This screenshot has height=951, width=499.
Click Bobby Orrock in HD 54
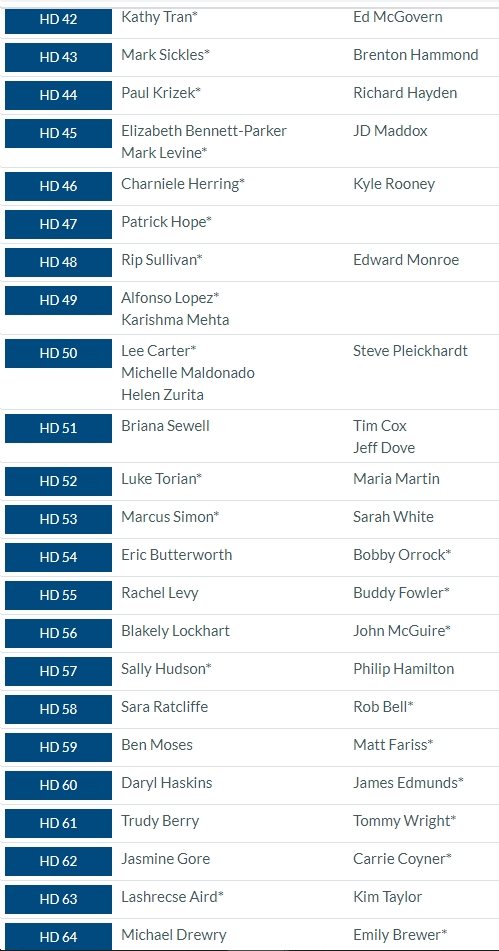tap(402, 555)
